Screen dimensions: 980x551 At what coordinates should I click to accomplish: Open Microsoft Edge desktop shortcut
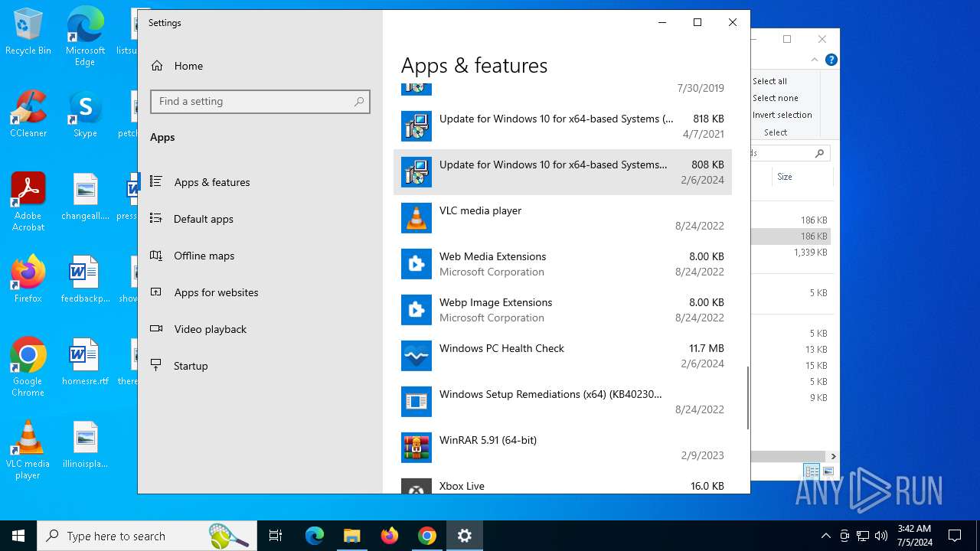85,37
